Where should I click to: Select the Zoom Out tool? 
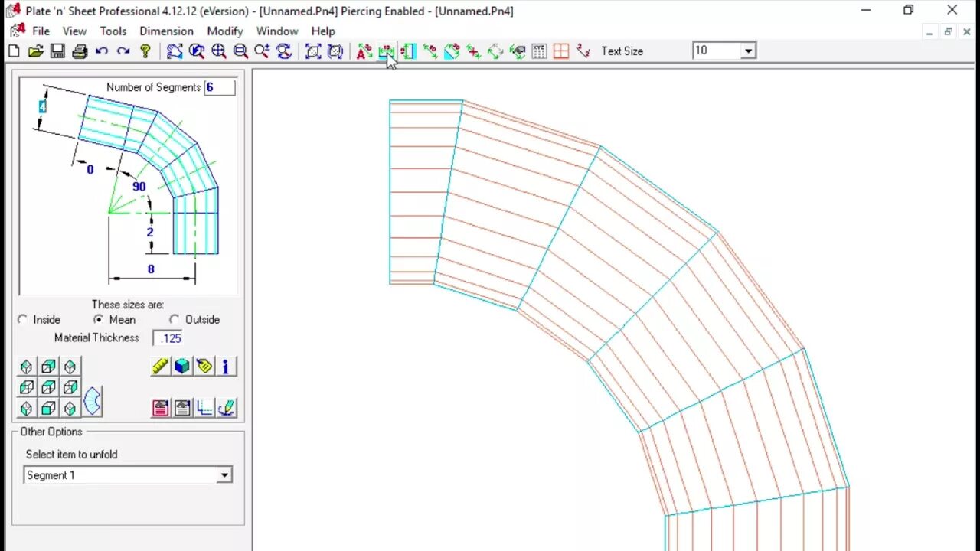point(240,51)
